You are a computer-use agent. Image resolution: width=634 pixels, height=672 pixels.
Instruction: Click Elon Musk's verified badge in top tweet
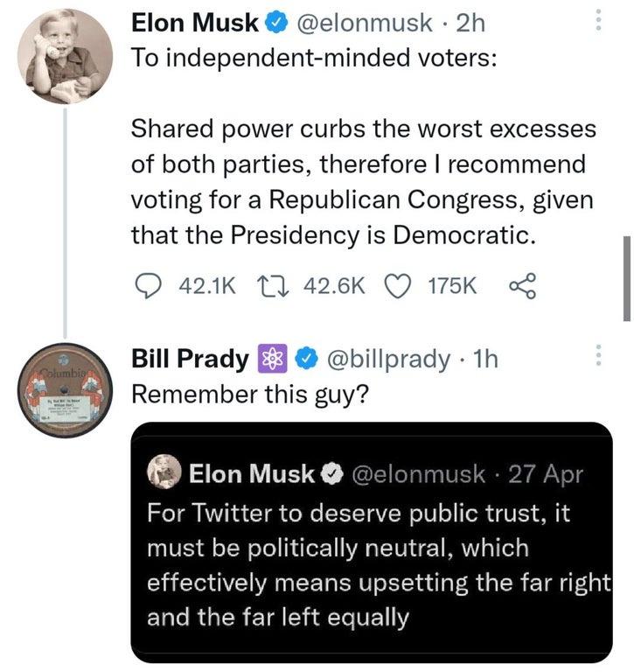273,24
